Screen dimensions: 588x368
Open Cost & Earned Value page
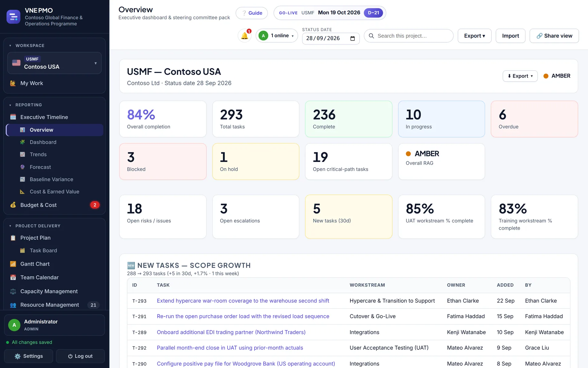(55, 192)
